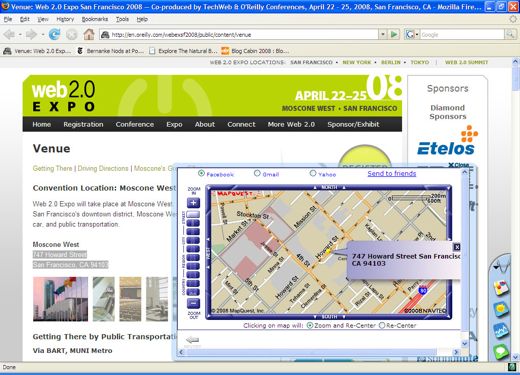Select the Facebook radio option
Viewport: 520px width, 375px height.
201,173
